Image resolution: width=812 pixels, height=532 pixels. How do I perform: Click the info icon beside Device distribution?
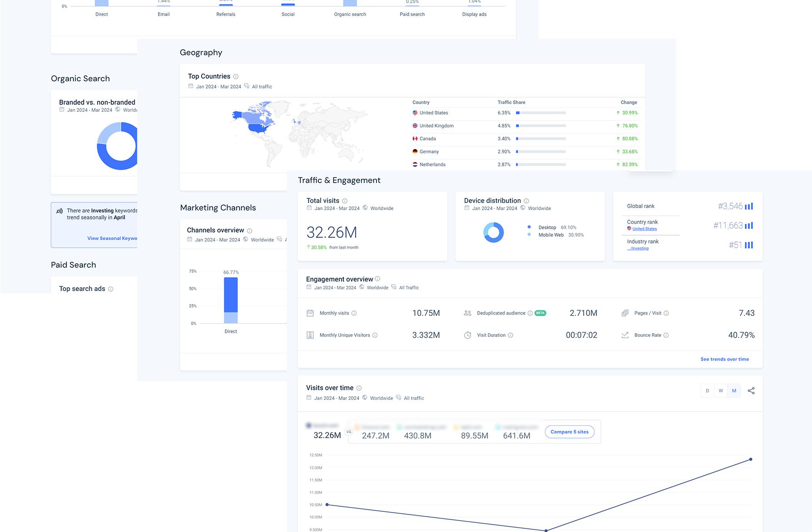pos(526,201)
